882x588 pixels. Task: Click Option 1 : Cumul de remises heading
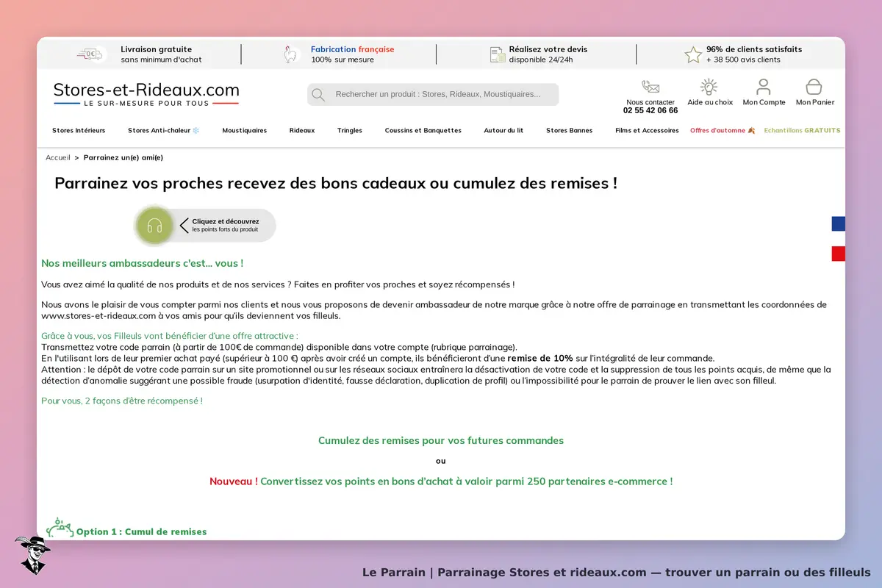coord(142,531)
